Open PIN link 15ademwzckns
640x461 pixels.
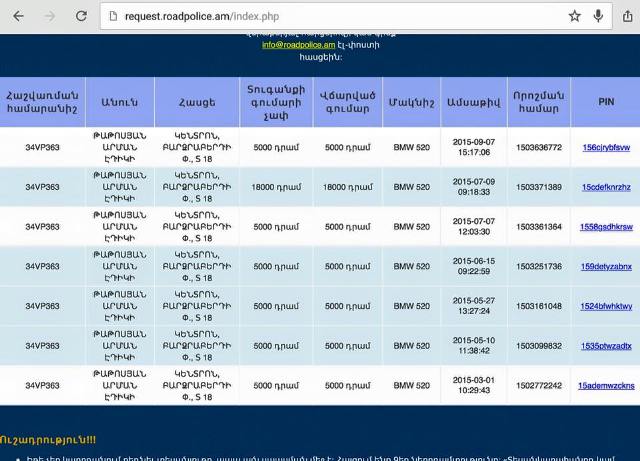[606, 386]
